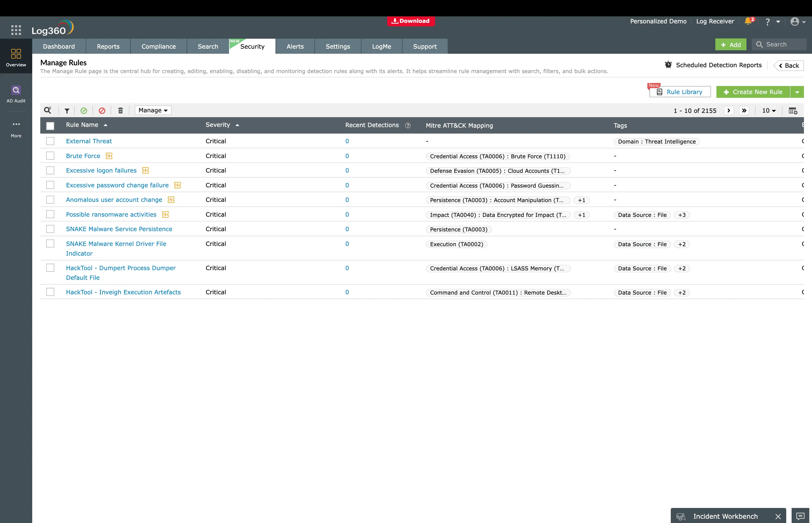Viewport: 812px width, 523px height.
Task: Expand the Create New Rule arrow menu
Action: (797, 92)
